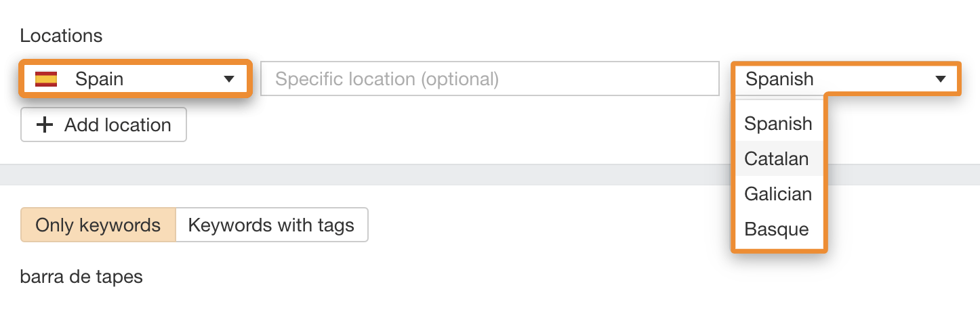980x314 pixels.
Task: Select Basque from the language options
Action: 777,229
